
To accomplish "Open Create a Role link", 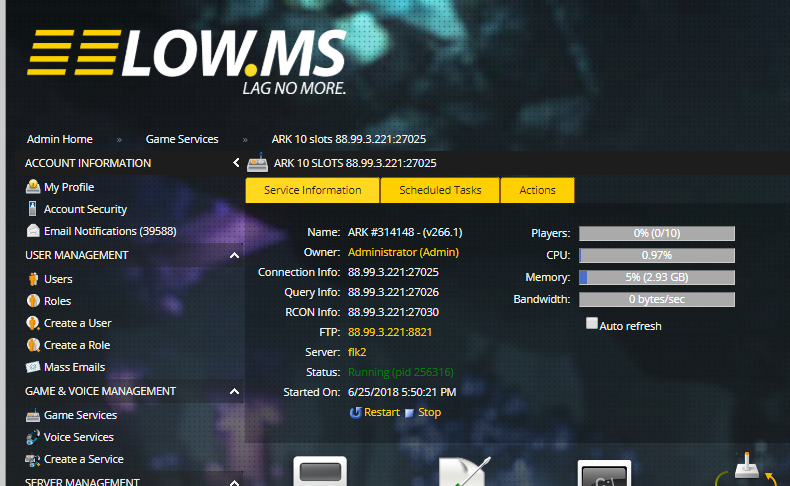I will point(77,345).
